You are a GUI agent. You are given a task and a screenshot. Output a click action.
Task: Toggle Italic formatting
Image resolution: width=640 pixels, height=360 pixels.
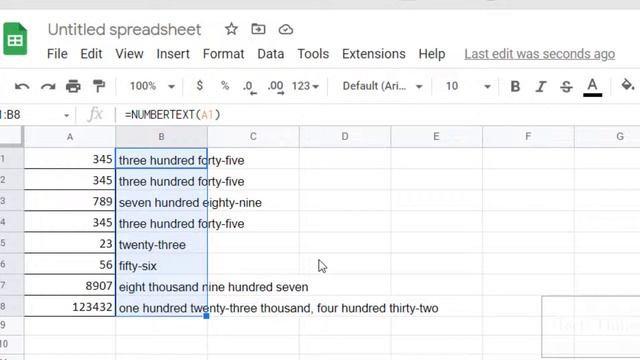tap(541, 87)
